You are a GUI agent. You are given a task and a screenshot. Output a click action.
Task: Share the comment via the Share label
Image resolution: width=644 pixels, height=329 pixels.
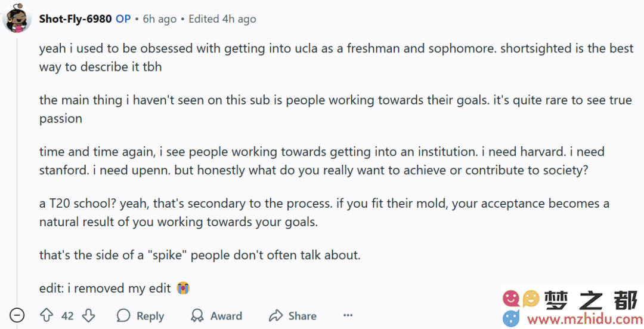pyautogui.click(x=302, y=316)
